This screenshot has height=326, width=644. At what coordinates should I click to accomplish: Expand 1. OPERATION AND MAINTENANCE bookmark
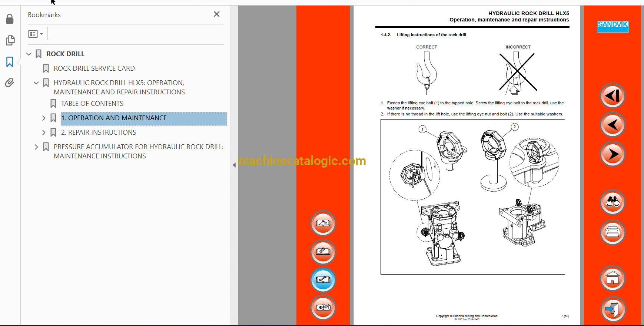tap(44, 118)
